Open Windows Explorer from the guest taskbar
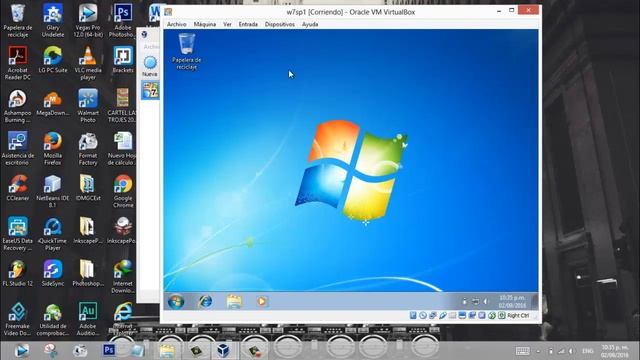This screenshot has height=360, width=640. coord(234,302)
